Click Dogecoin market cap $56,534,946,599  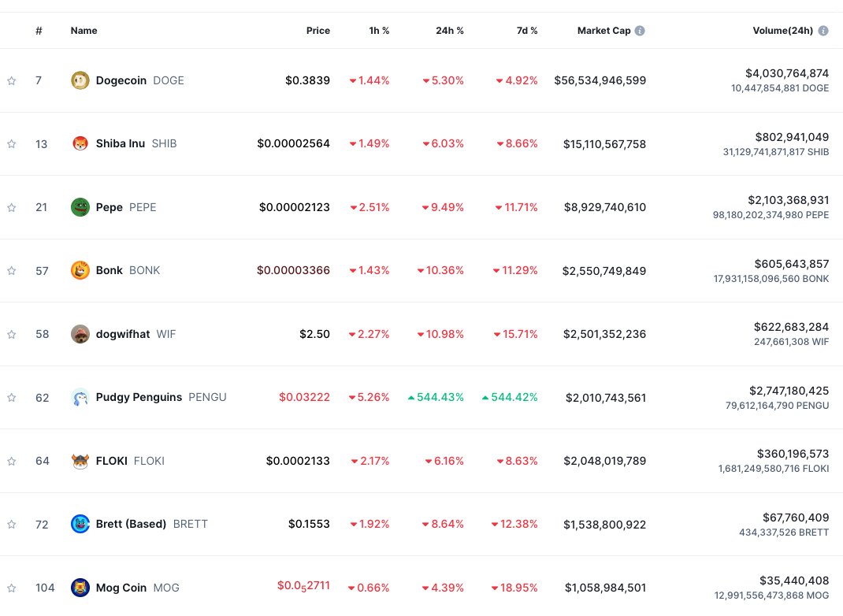pyautogui.click(x=600, y=80)
